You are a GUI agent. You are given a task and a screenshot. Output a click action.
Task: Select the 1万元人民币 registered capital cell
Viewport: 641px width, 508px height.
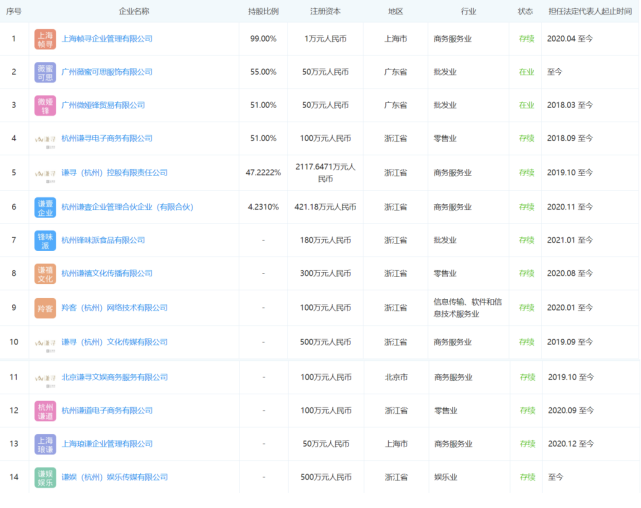tap(325, 39)
